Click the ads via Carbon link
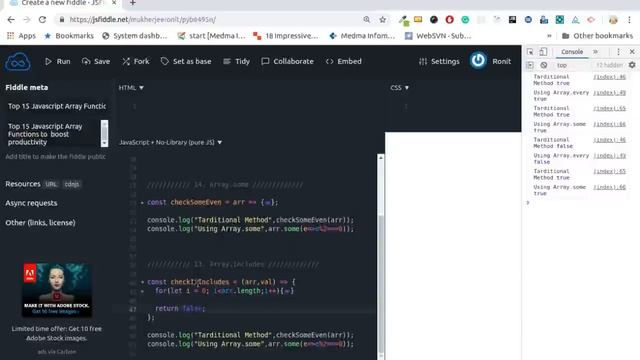The width and height of the screenshot is (640, 360). tap(57, 351)
